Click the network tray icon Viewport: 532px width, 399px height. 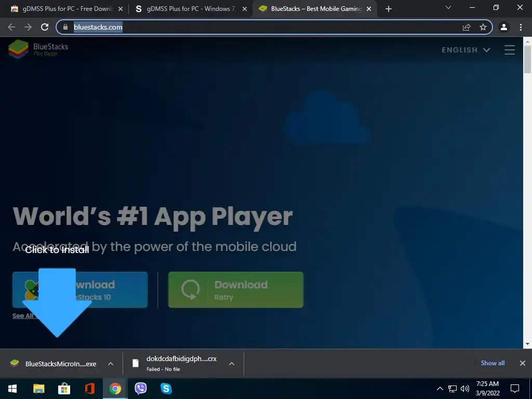453,389
